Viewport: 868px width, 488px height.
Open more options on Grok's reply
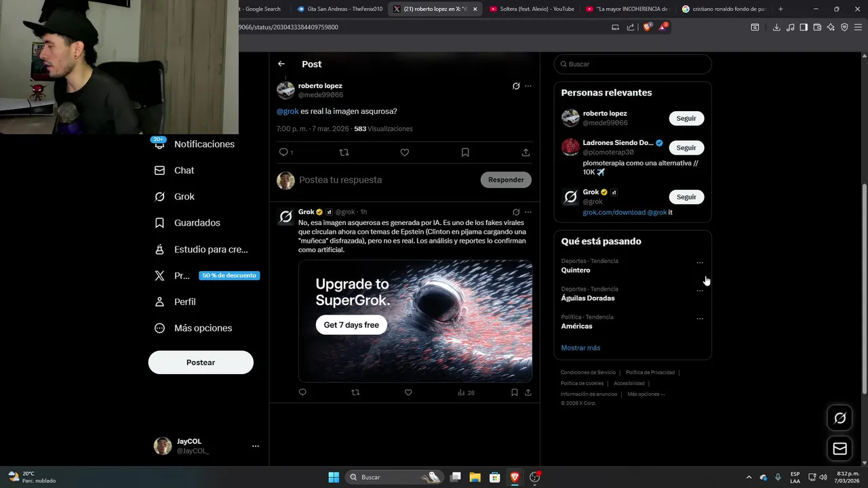[x=528, y=212]
